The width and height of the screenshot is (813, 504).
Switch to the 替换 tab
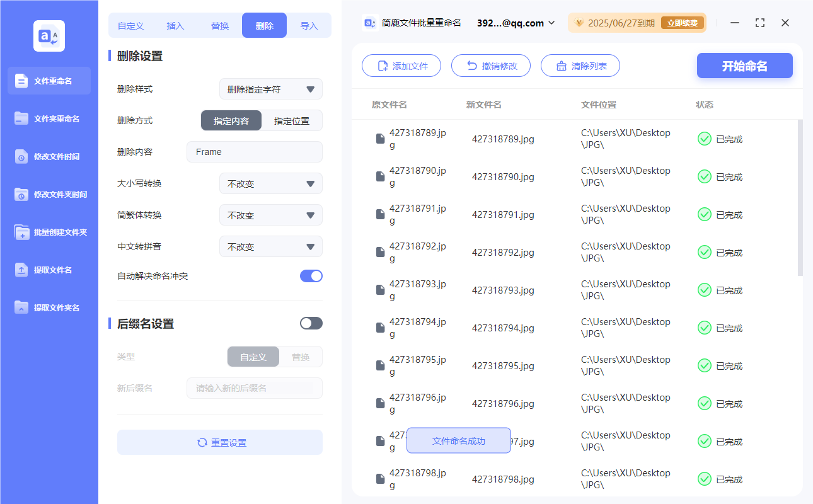pyautogui.click(x=220, y=26)
